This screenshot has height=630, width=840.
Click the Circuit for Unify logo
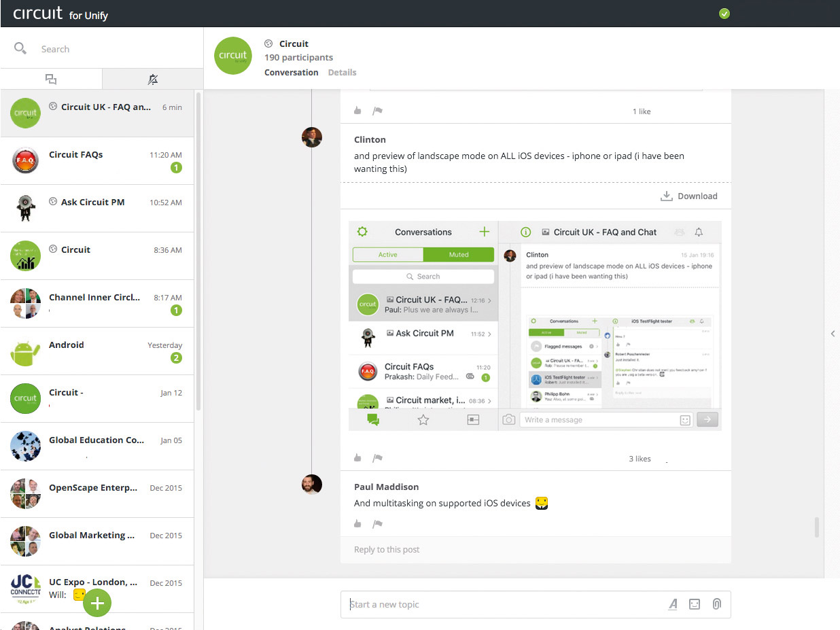click(x=60, y=14)
